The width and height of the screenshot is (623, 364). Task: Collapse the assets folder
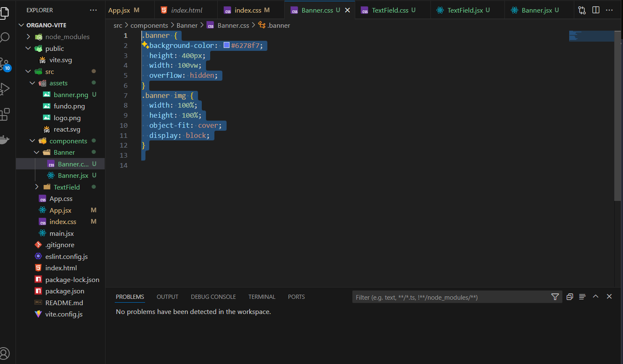click(33, 83)
